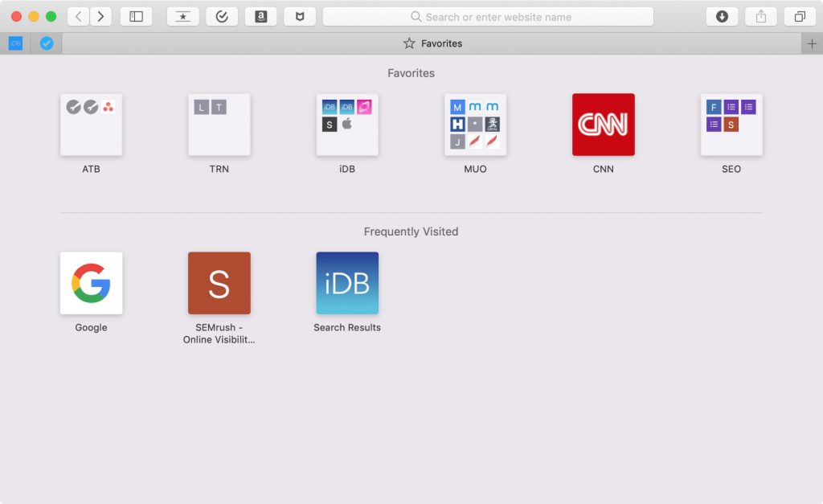Image resolution: width=823 pixels, height=504 pixels.
Task: Expand the MUO favorites folder
Action: click(475, 125)
